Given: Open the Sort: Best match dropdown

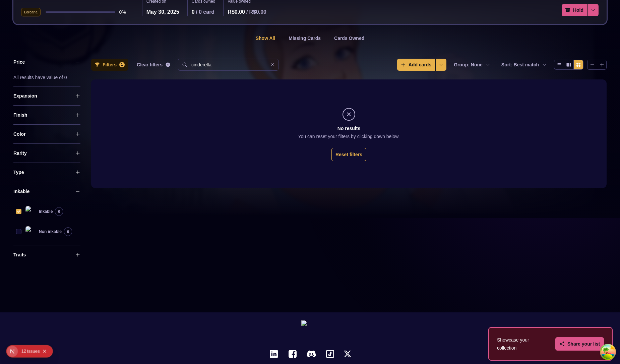Looking at the screenshot, I should point(523,65).
